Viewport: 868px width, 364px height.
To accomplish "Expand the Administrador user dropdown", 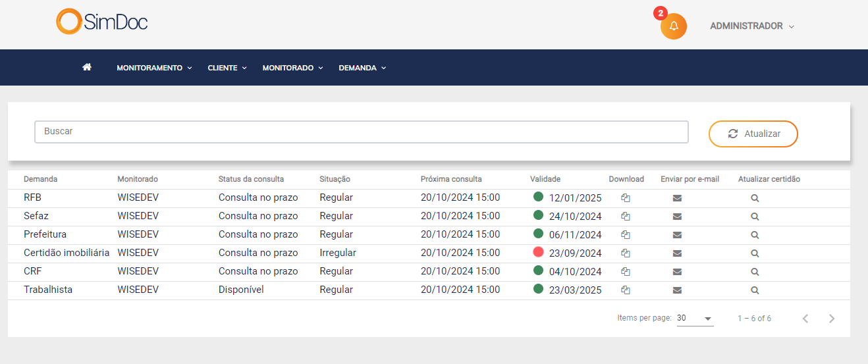I will click(751, 26).
